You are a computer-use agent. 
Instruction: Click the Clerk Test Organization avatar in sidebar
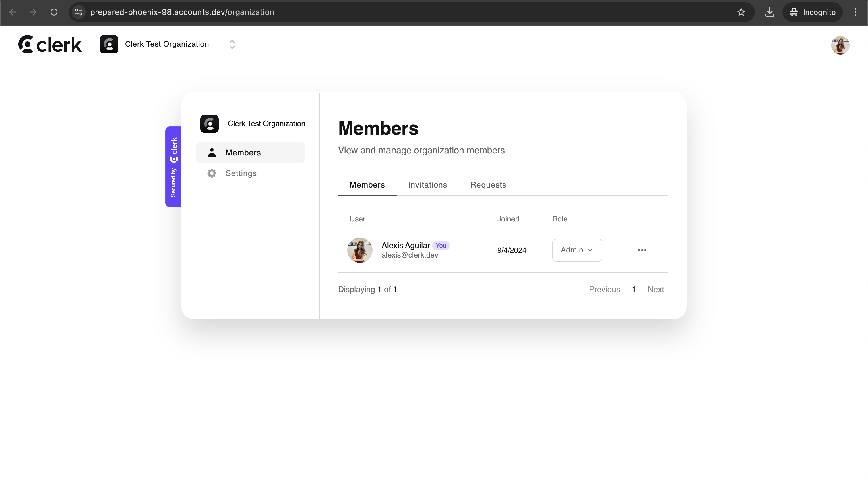[x=209, y=124]
